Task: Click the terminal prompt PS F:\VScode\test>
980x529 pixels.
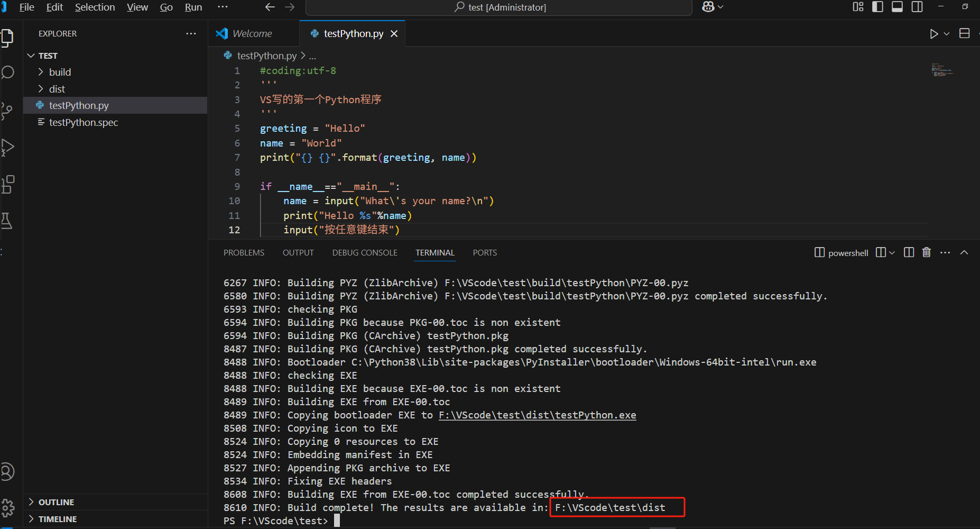Action: 275,521
